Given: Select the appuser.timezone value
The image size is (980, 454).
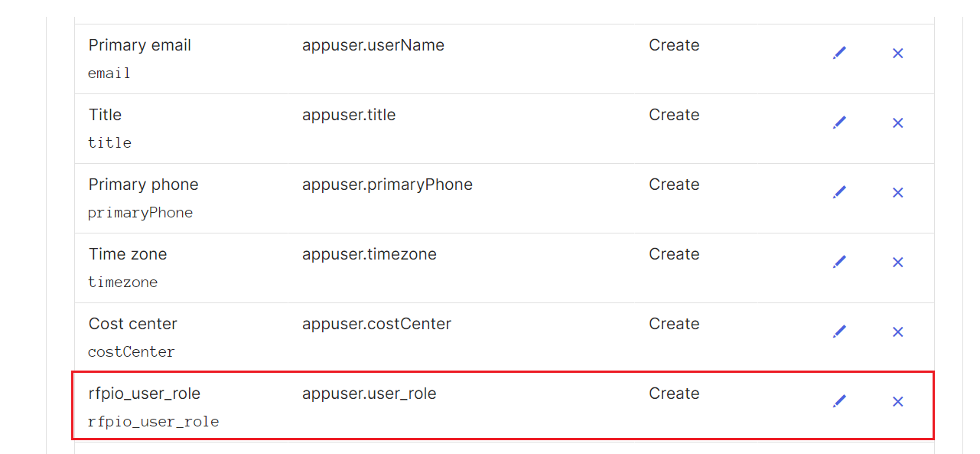Looking at the screenshot, I should tap(370, 254).
